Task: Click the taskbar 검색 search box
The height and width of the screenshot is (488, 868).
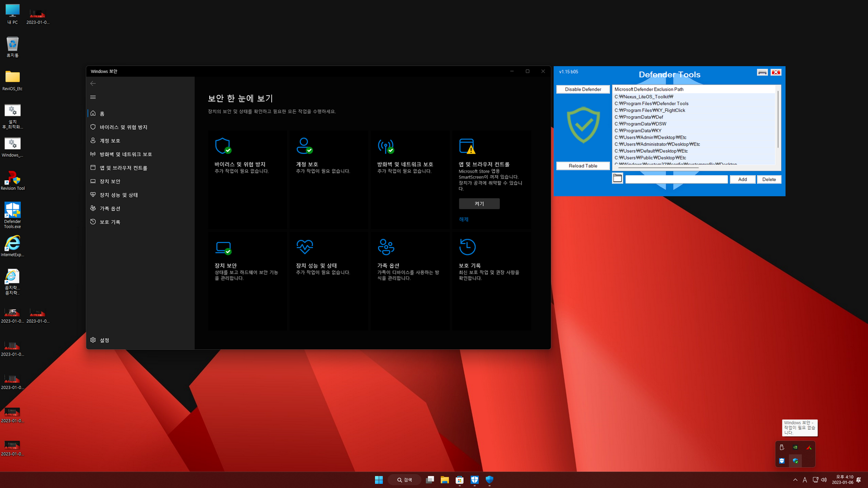Action: tap(404, 480)
